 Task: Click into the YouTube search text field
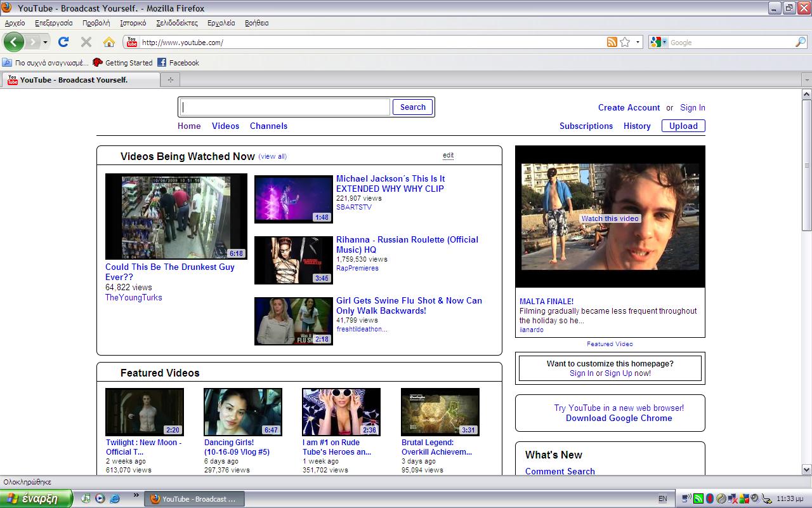pyautogui.click(x=285, y=107)
